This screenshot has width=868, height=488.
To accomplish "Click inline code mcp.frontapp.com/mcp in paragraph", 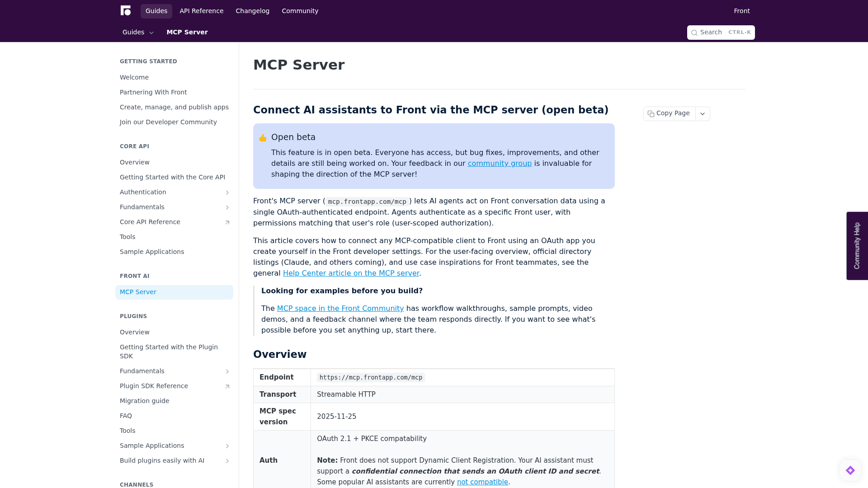I will pos(367,202).
